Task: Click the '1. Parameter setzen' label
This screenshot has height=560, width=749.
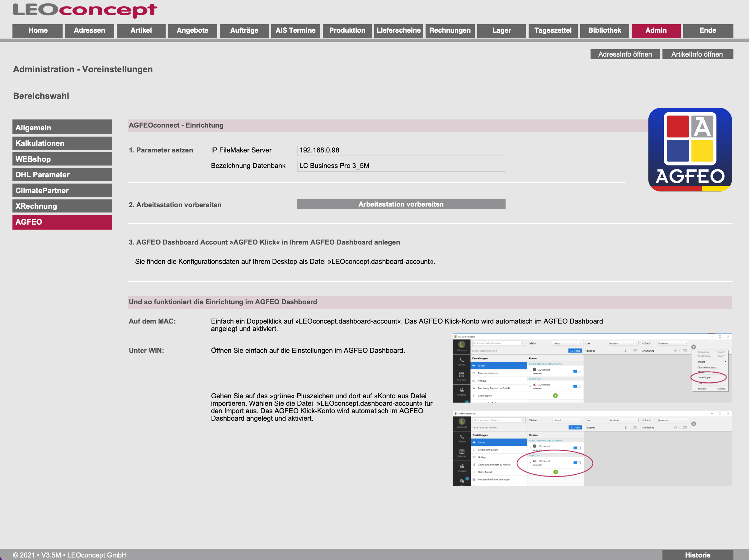Action: pos(161,150)
